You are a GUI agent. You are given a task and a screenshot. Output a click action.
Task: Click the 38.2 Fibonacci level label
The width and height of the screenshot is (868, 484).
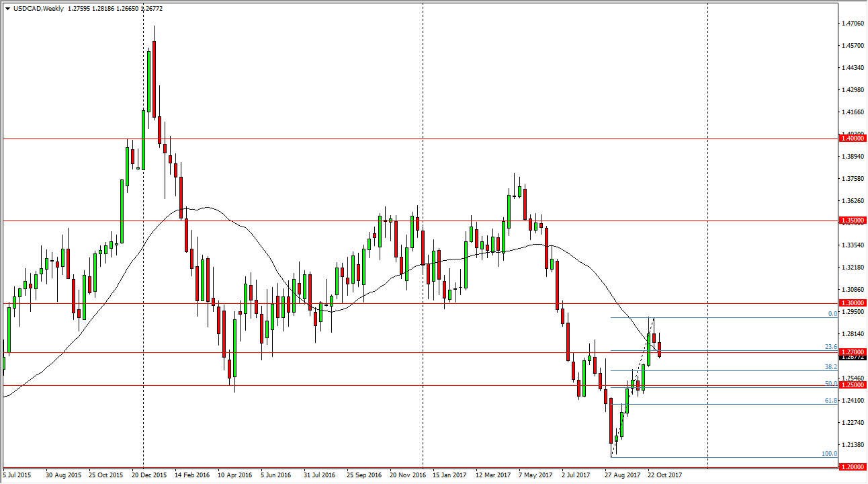(x=831, y=367)
